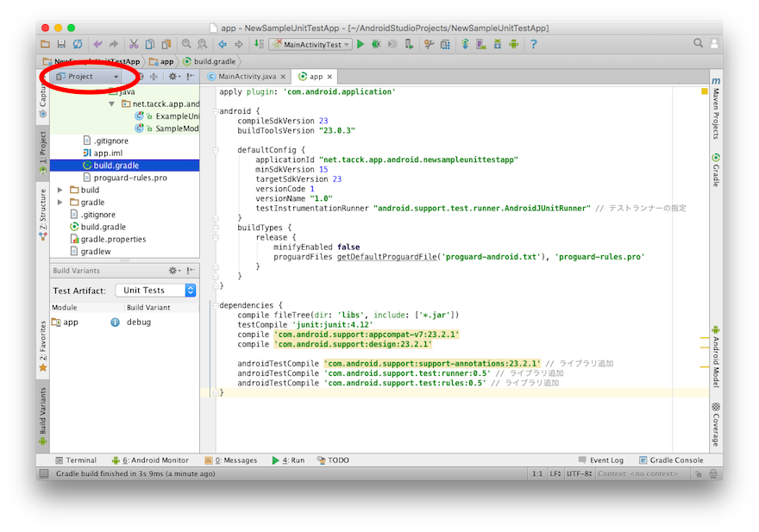Open the 4: Run tool window
This screenshot has width=759, height=532.
click(288, 460)
